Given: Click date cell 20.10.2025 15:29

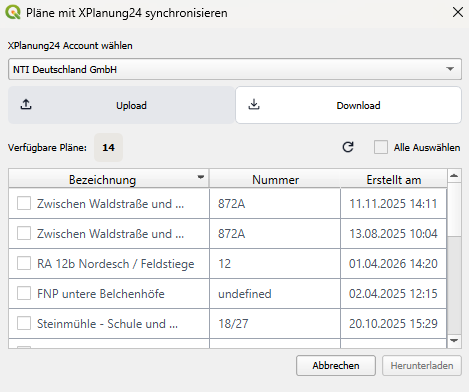Looking at the screenshot, I should 393,323.
